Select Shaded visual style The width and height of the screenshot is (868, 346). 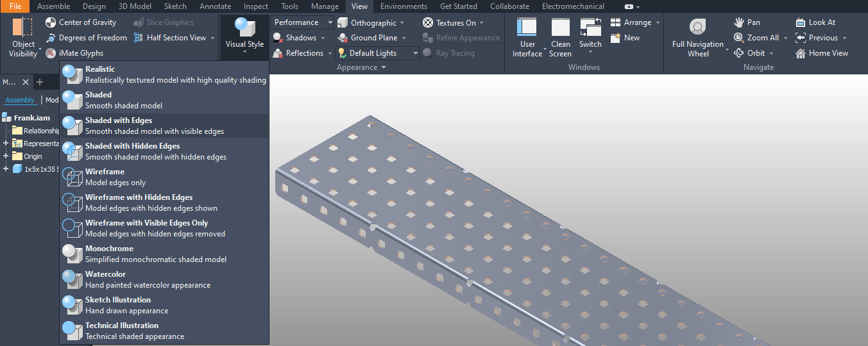(x=164, y=100)
